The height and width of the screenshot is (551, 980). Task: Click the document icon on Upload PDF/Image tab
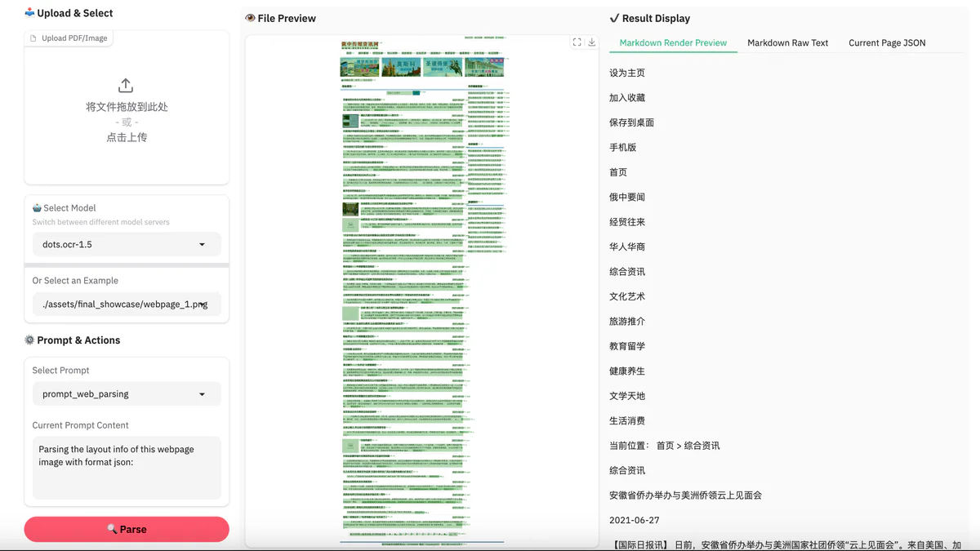[32, 37]
